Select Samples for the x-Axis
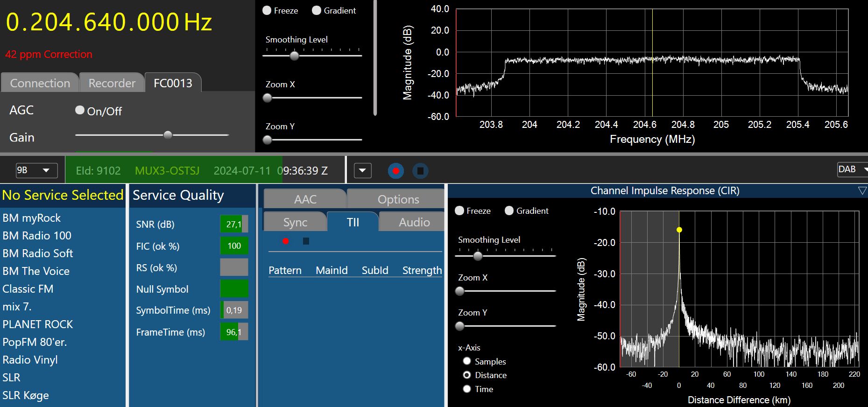868x407 pixels. point(467,361)
